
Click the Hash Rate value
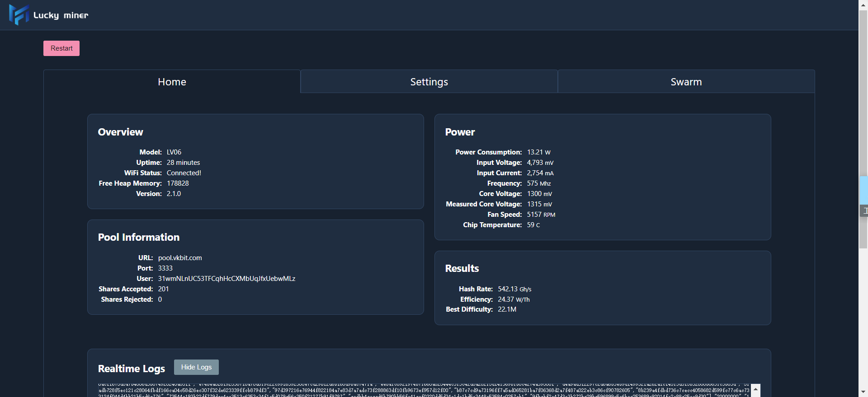[x=514, y=289]
